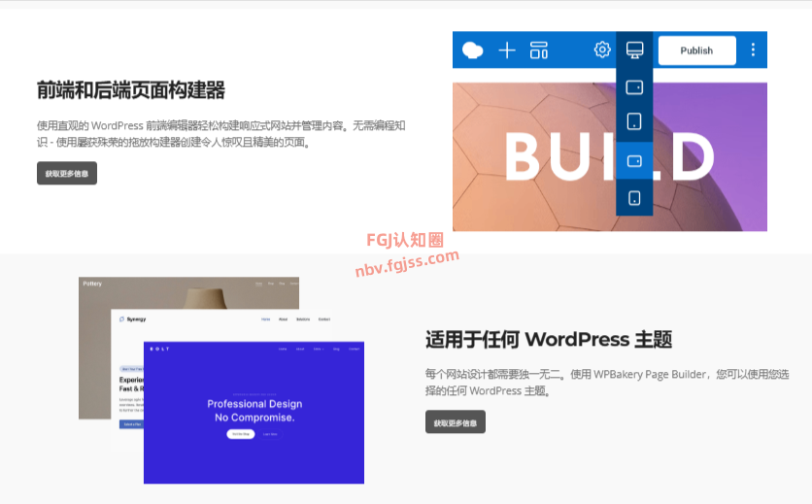Select the highlighted mobile landscape view icon
This screenshot has height=504, width=812.
pos(634,161)
